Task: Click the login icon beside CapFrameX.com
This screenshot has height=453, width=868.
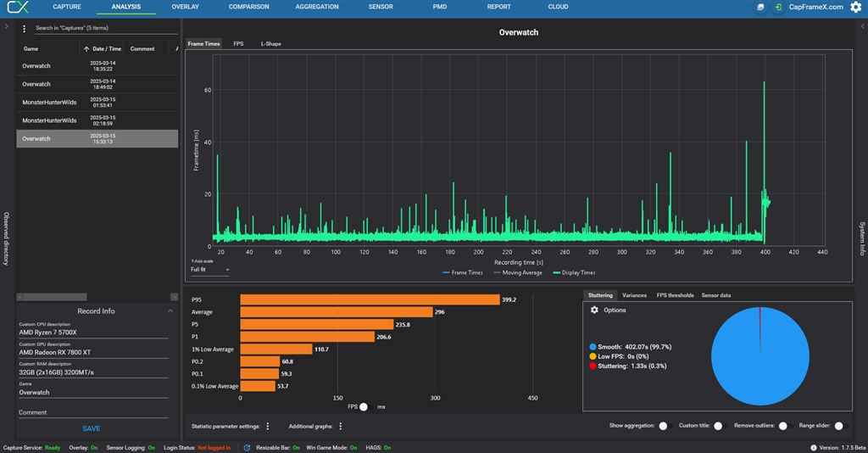Action: point(778,7)
